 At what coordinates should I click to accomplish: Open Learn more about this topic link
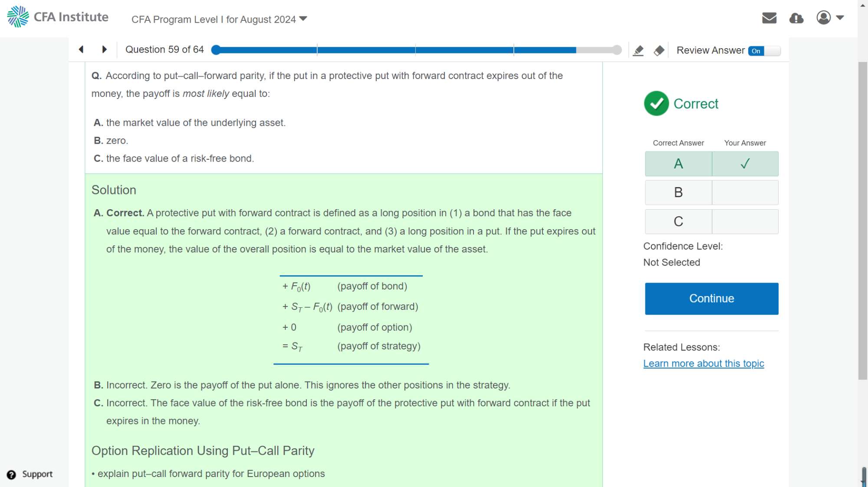(x=703, y=363)
